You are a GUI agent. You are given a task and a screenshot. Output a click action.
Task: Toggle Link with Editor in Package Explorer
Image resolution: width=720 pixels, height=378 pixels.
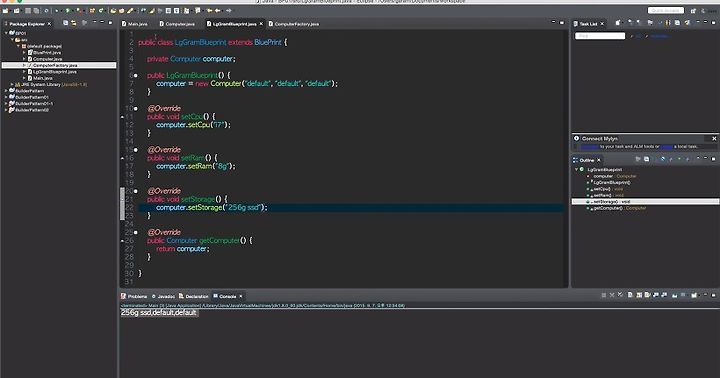[73, 23]
